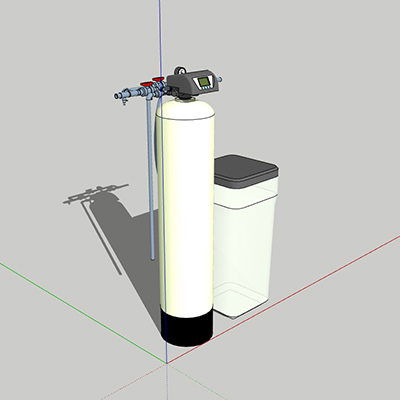Screen dimensions: 400x400
Task: Click the solid green axis line
Action: click(x=83, y=312)
